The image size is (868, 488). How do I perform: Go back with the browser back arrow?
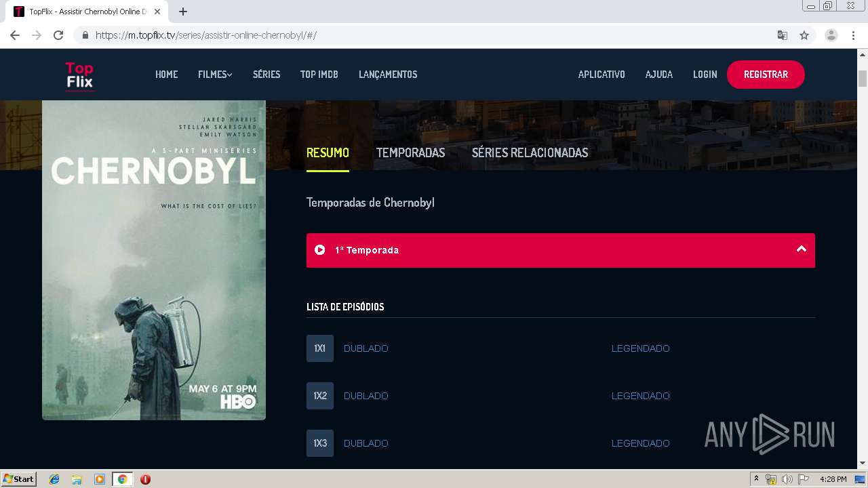pos(15,35)
